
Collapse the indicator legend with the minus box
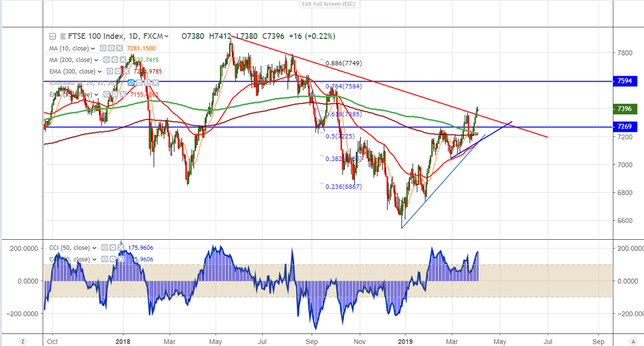[x=52, y=36]
